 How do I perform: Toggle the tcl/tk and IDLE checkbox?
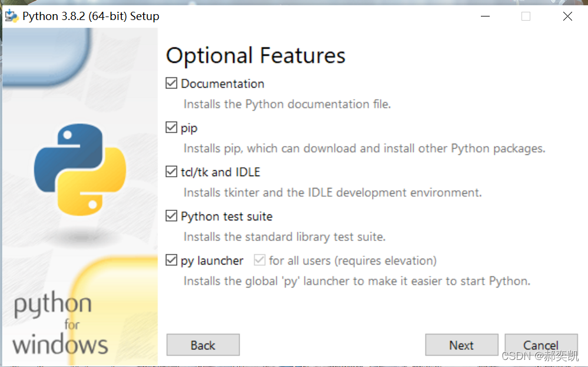tap(171, 171)
